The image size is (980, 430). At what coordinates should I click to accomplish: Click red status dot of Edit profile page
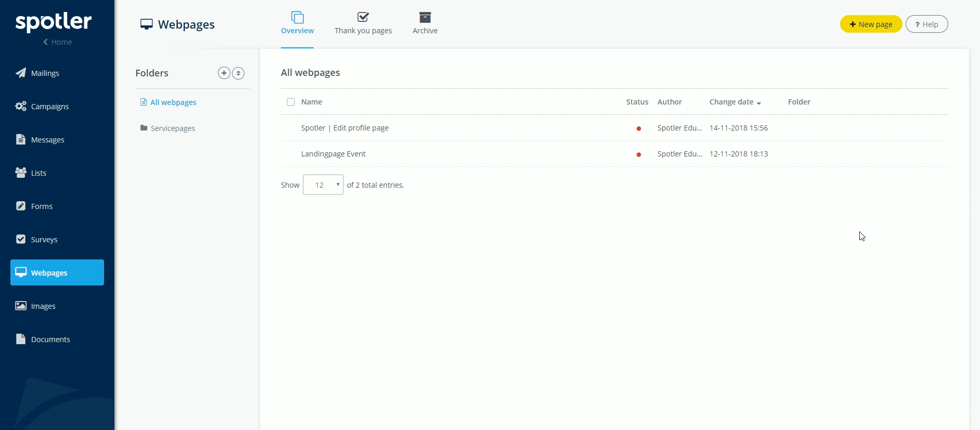(x=639, y=128)
